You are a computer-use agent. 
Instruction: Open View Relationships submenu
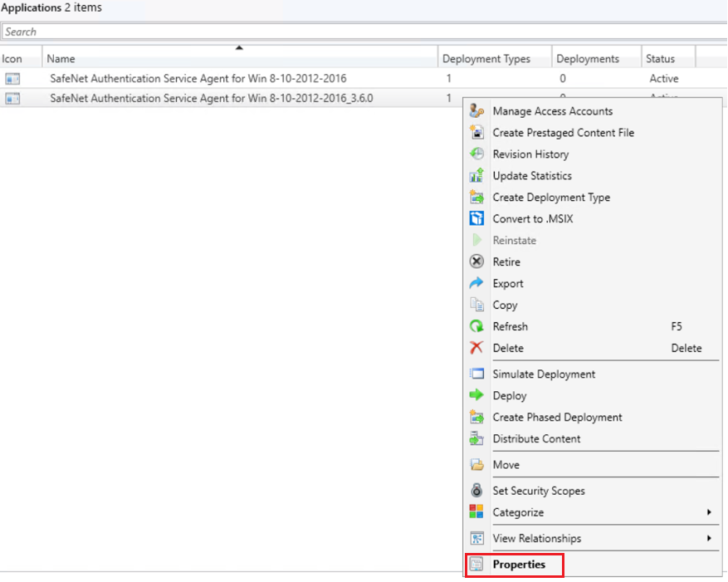[593, 538]
